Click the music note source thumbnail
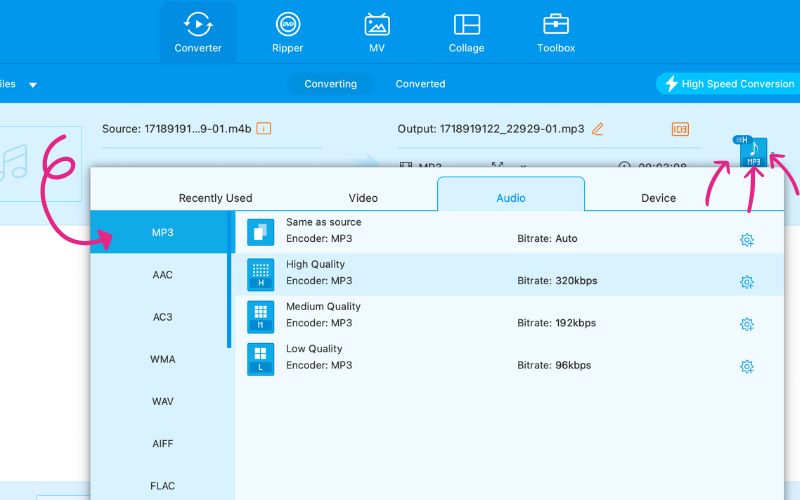 click(40, 164)
